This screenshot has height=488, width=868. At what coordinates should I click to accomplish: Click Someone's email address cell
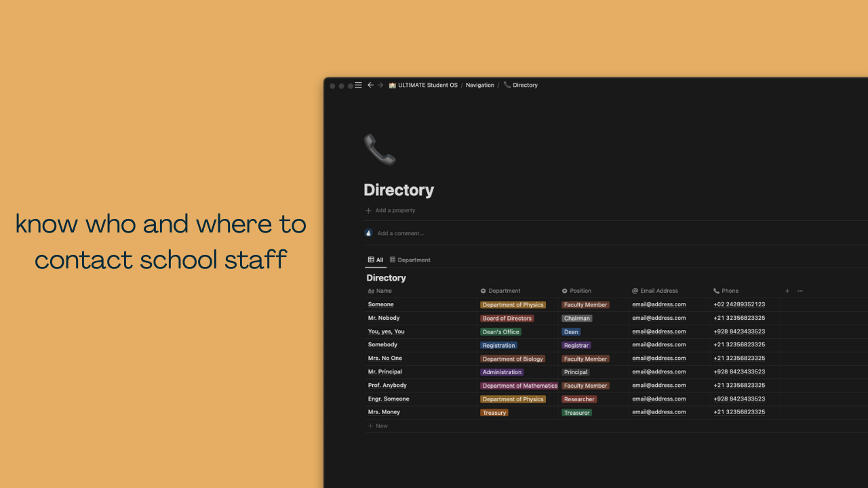pos(659,305)
